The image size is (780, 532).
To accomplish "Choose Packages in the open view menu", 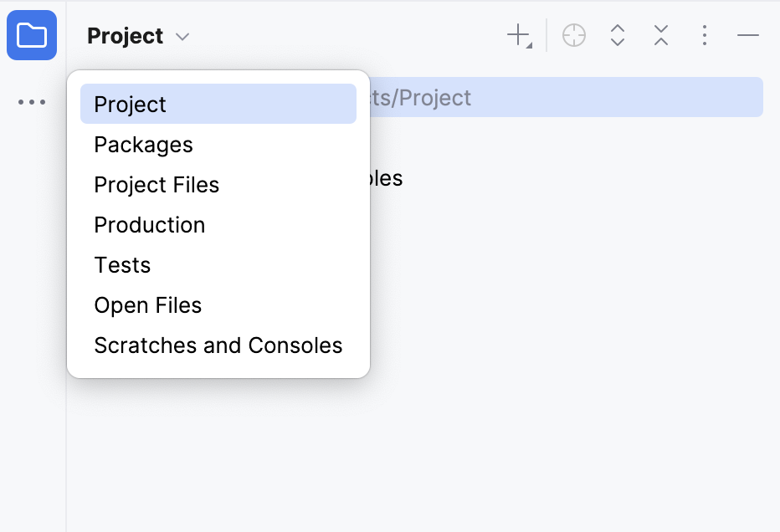I will [x=143, y=144].
